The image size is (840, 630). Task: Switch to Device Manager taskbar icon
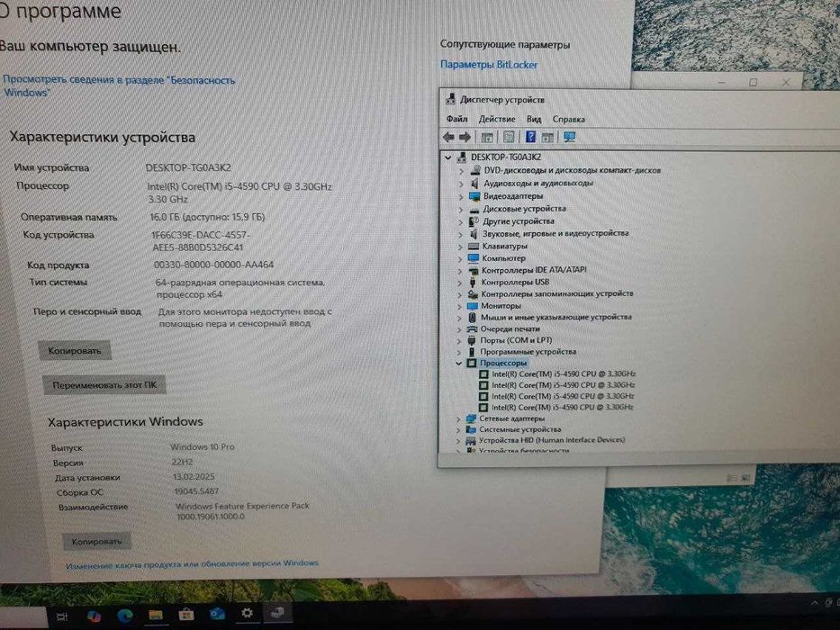point(277,612)
